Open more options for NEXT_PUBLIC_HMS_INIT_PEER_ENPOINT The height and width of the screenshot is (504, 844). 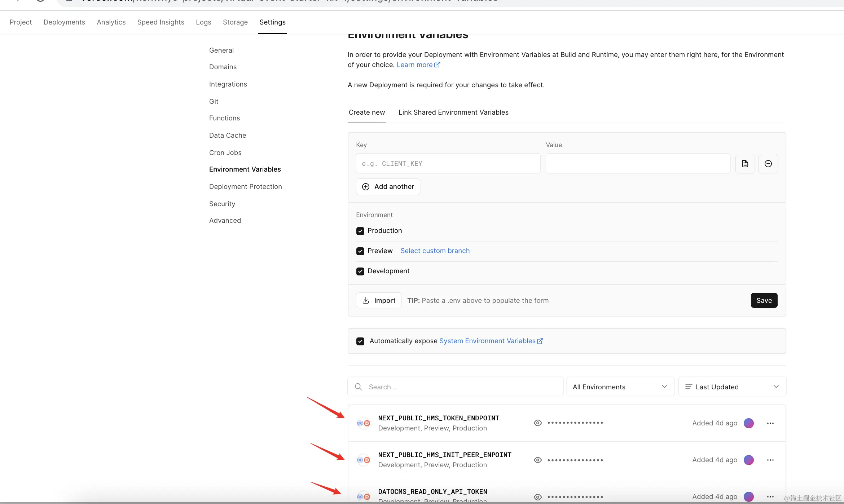coord(770,460)
